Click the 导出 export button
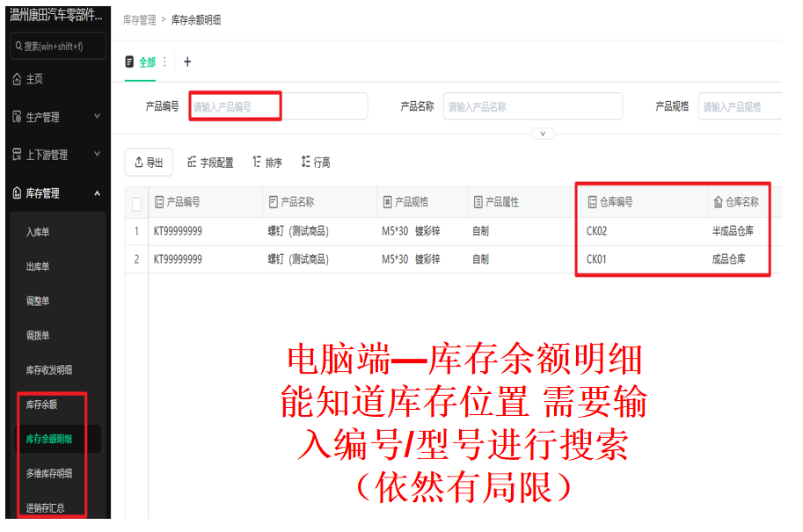803x532 pixels. tap(149, 163)
